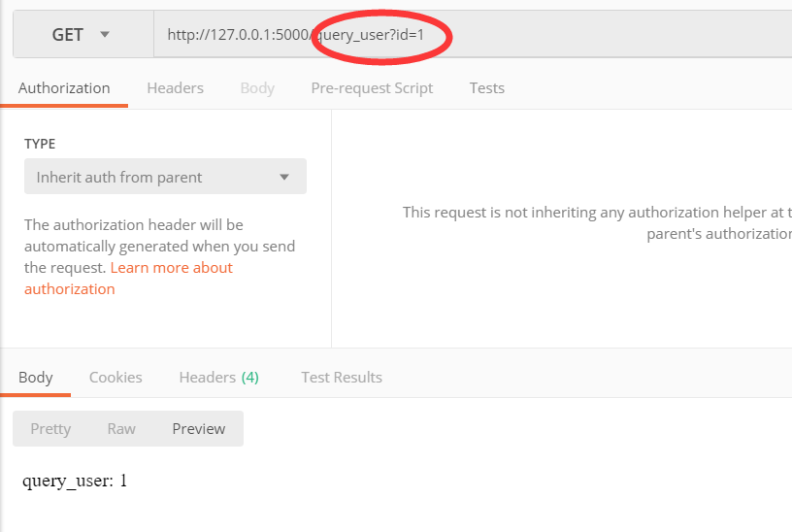
Task: Expand the 'Inherit auth from parent' dropdown
Action: point(165,178)
